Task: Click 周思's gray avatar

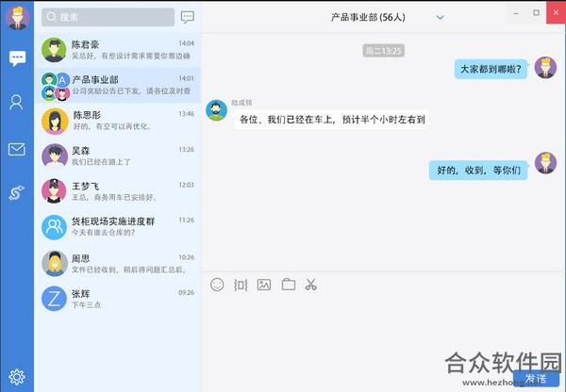Action: [x=55, y=264]
